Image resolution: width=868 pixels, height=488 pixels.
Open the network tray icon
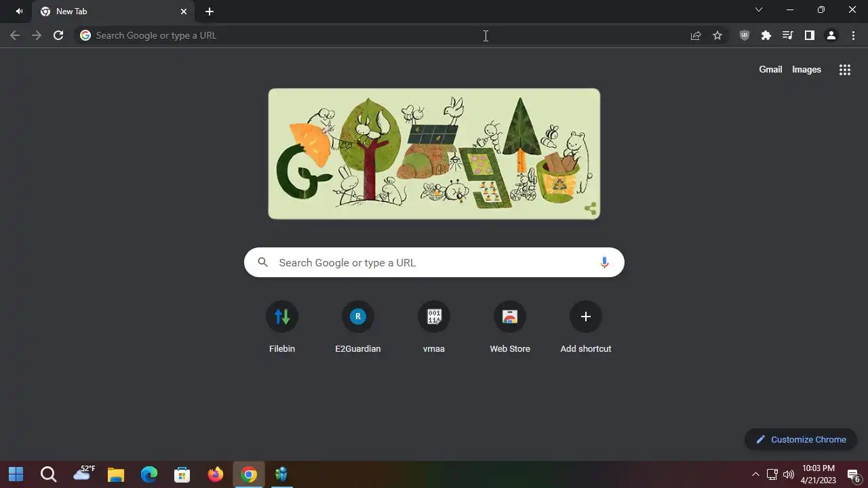click(x=772, y=474)
